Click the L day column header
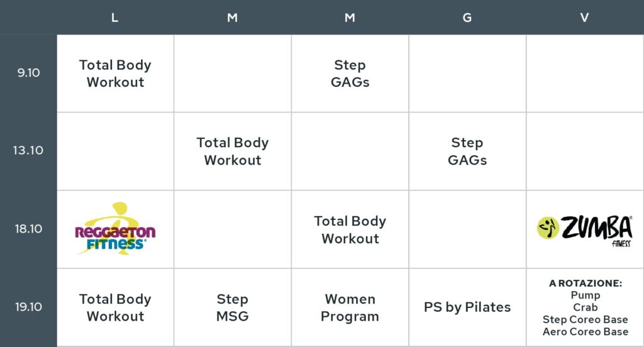Image resolution: width=644 pixels, height=347 pixels. click(114, 18)
